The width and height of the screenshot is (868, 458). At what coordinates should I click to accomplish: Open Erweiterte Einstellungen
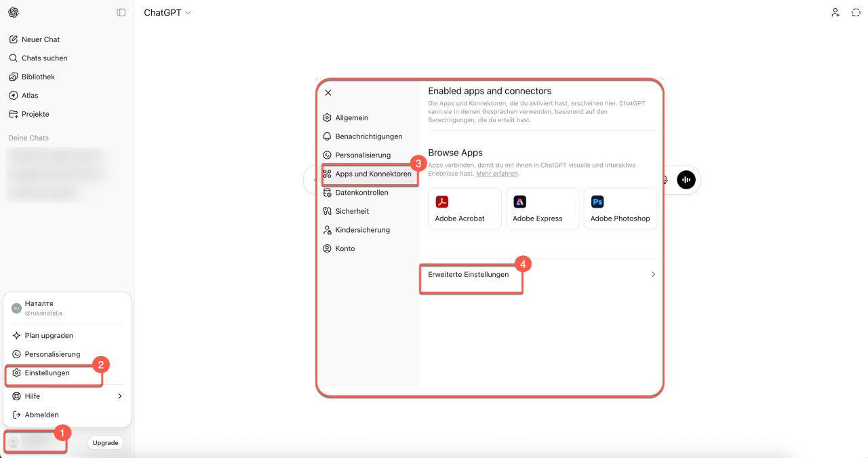tap(542, 275)
